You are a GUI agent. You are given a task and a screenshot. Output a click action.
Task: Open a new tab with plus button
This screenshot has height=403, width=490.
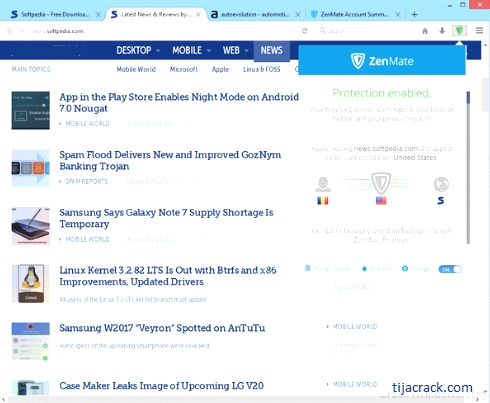pos(414,14)
